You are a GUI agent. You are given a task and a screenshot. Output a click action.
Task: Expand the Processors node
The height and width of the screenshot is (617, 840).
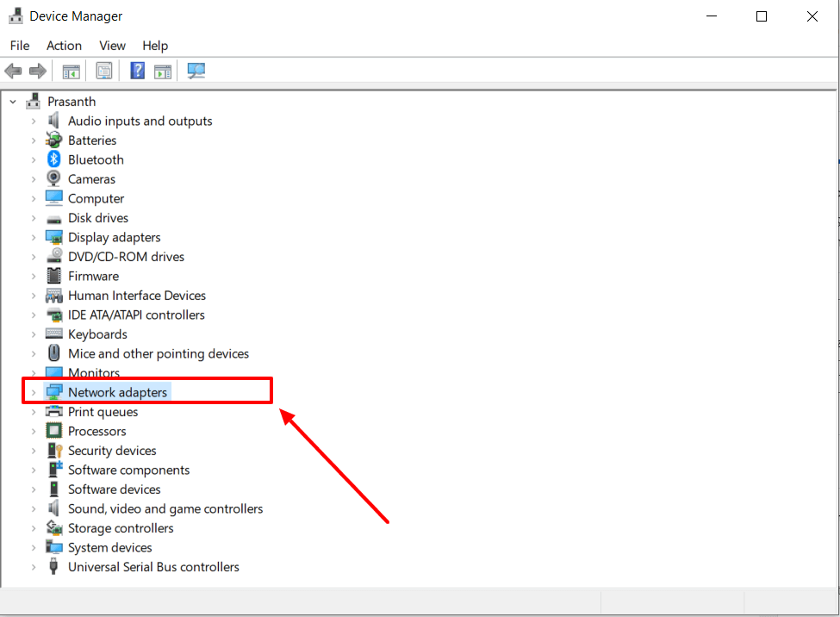34,431
